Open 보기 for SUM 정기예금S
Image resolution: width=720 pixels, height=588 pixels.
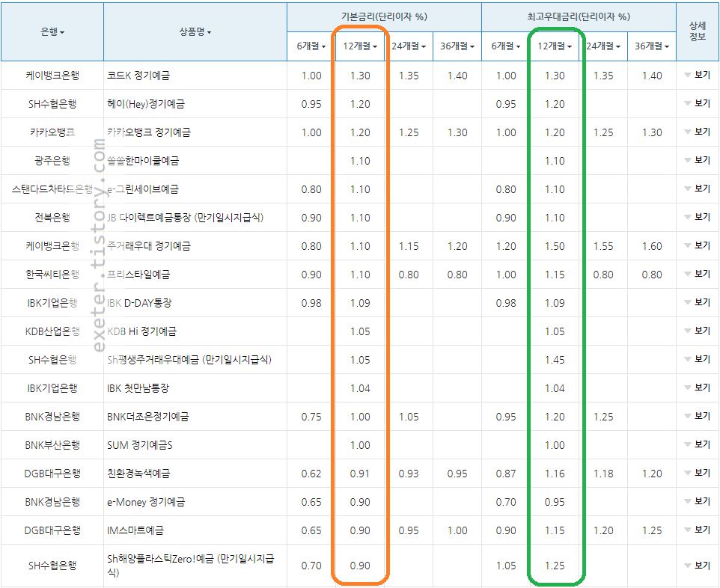coord(698,445)
